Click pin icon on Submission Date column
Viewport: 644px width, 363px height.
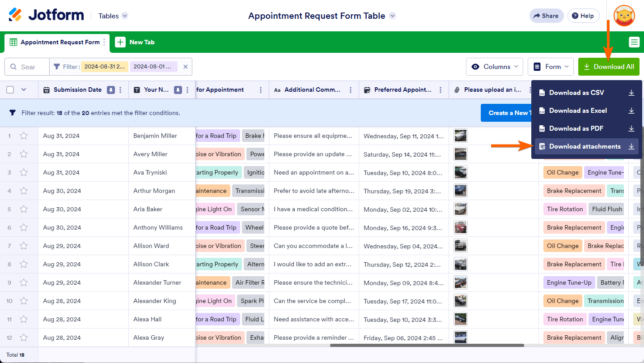click(110, 90)
